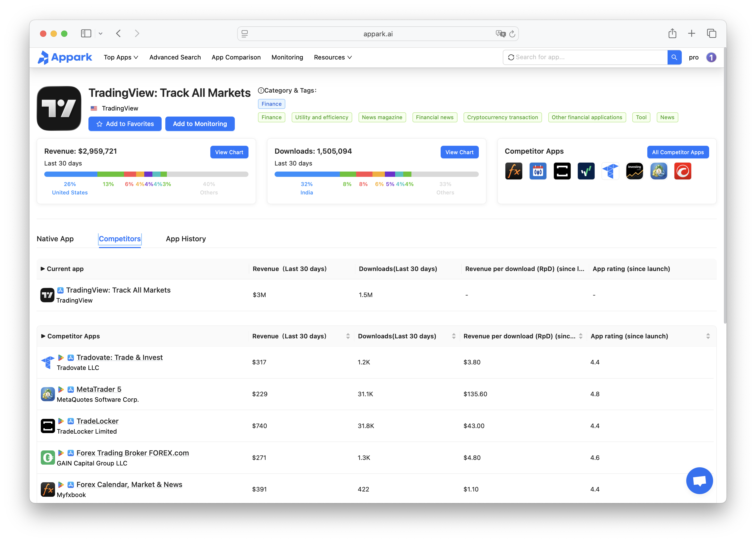This screenshot has width=756, height=542.
Task: Click the Add to Monitoring button
Action: (x=200, y=124)
